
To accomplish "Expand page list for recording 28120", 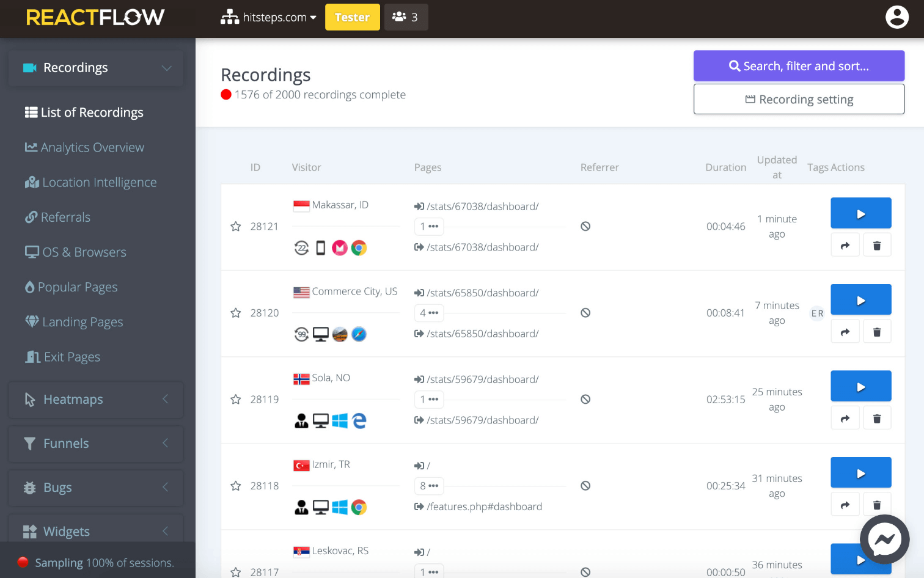I will pyautogui.click(x=429, y=313).
